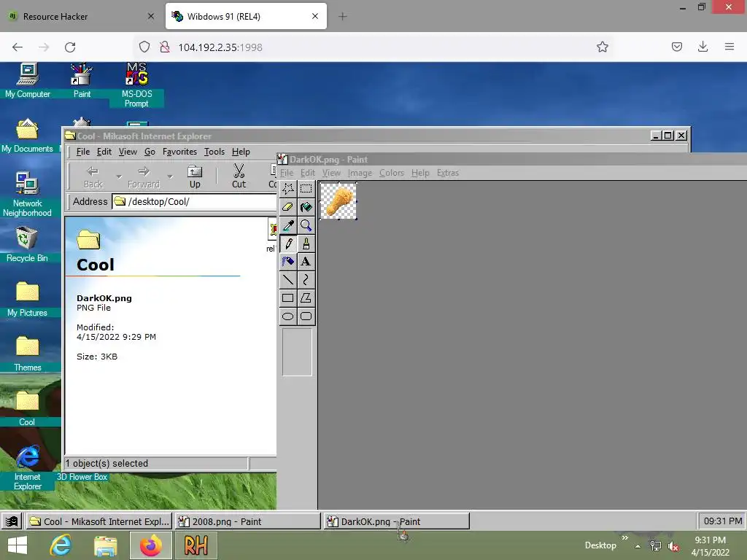
Task: Click the Forward arrow in Mikasoft Explorer
Action: click(x=144, y=176)
